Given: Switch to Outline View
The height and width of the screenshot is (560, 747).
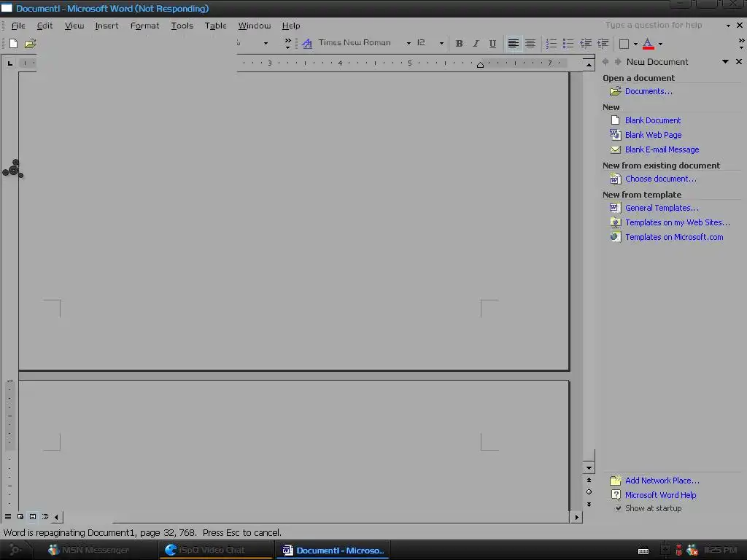Looking at the screenshot, I should (x=45, y=517).
